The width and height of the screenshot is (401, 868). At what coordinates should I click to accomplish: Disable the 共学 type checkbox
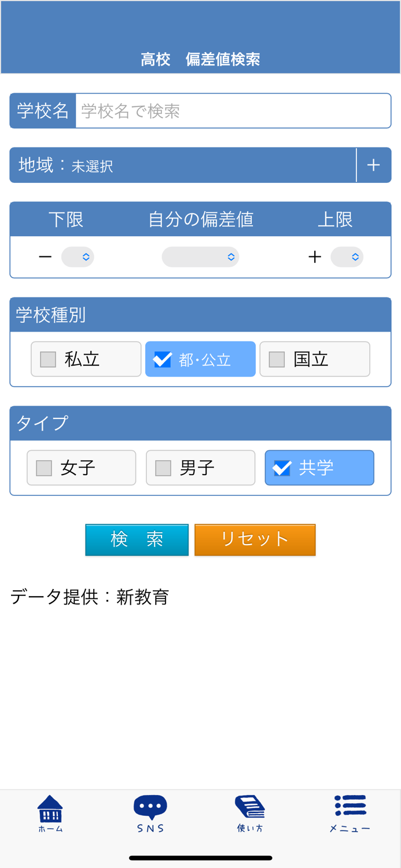tap(319, 468)
